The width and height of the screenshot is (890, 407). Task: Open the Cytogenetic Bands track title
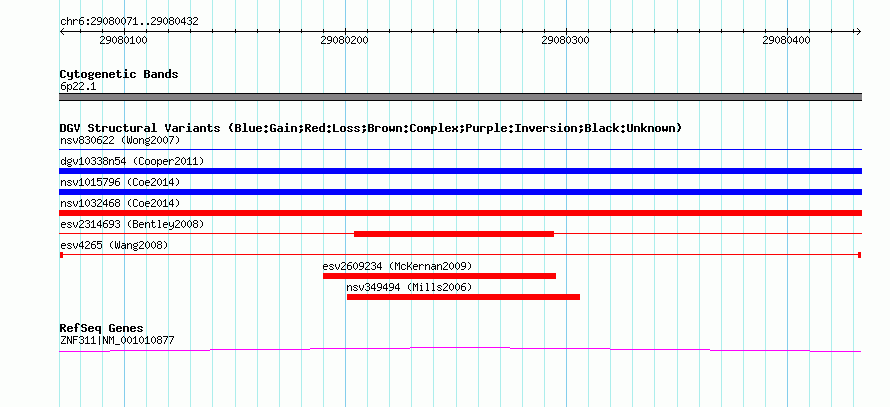click(119, 74)
